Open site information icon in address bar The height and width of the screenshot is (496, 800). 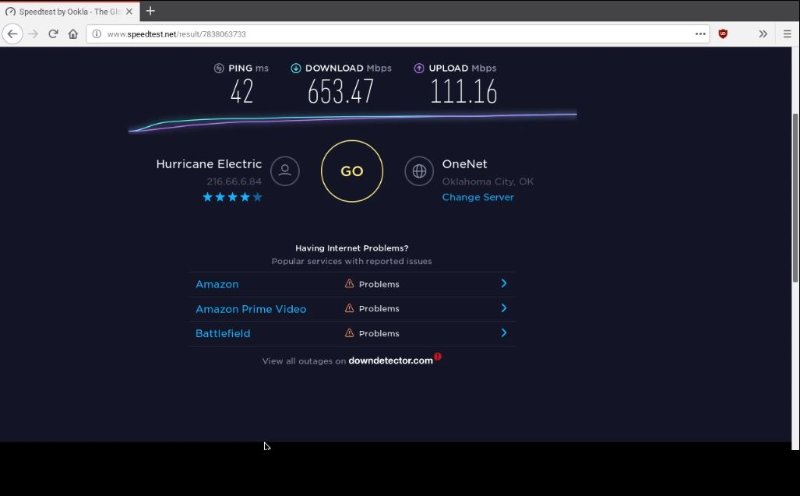[x=96, y=34]
